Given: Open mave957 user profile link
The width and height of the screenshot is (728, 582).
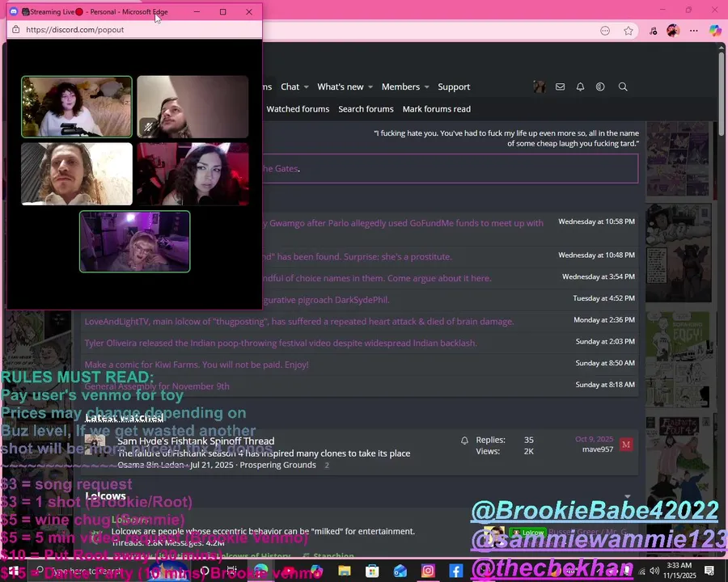Looking at the screenshot, I should pos(598,449).
